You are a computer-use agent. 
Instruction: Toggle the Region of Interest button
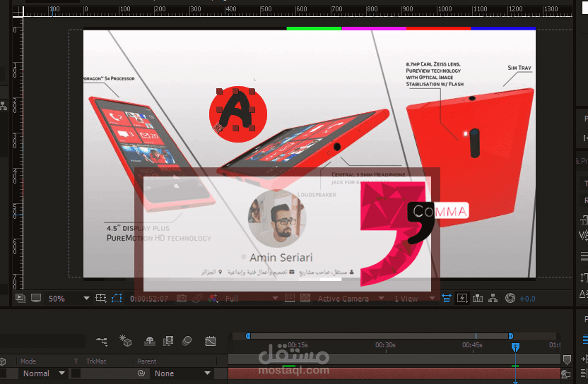pos(290,298)
